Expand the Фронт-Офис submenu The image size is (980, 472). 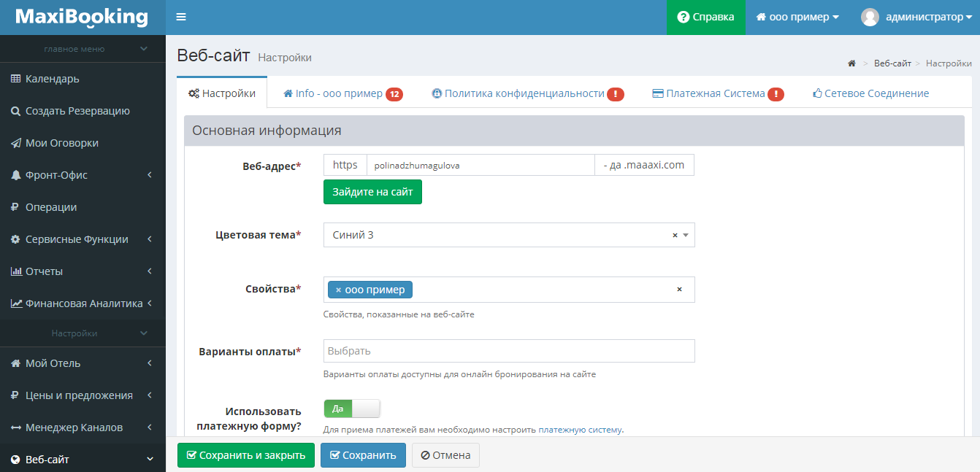pos(150,175)
